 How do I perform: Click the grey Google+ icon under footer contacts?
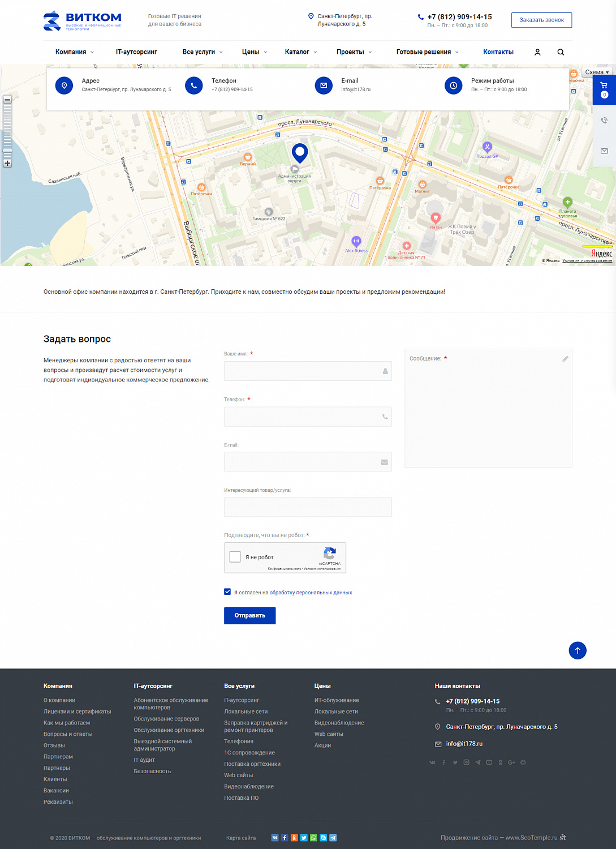coord(511,762)
